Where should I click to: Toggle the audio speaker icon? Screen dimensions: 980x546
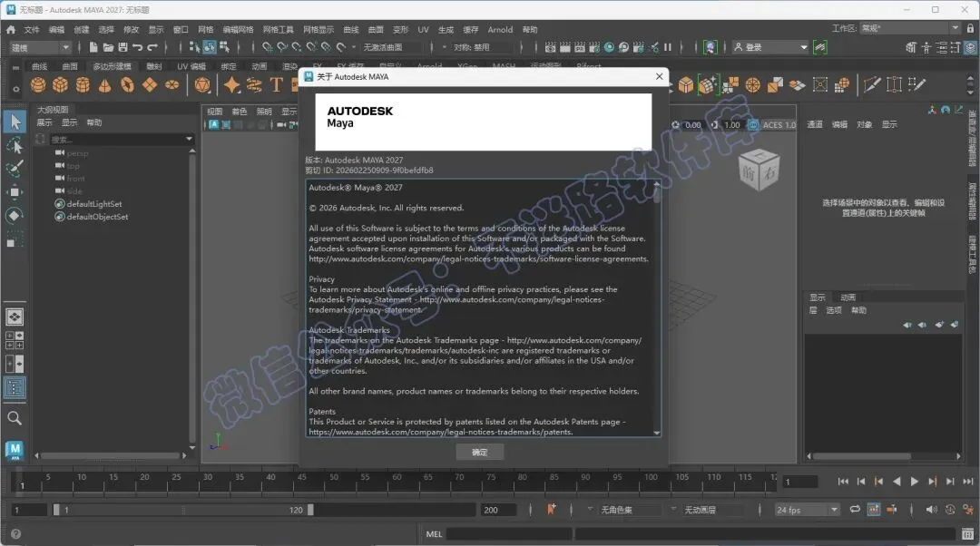click(931, 510)
